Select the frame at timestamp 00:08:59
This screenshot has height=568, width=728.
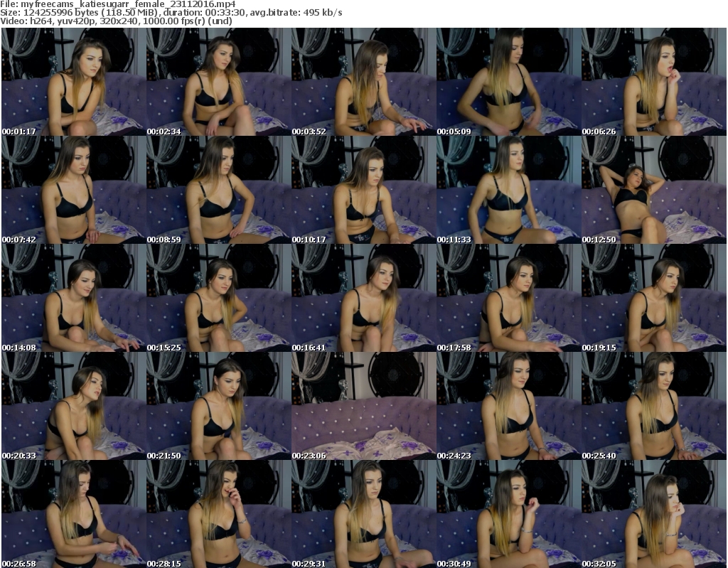(x=219, y=190)
